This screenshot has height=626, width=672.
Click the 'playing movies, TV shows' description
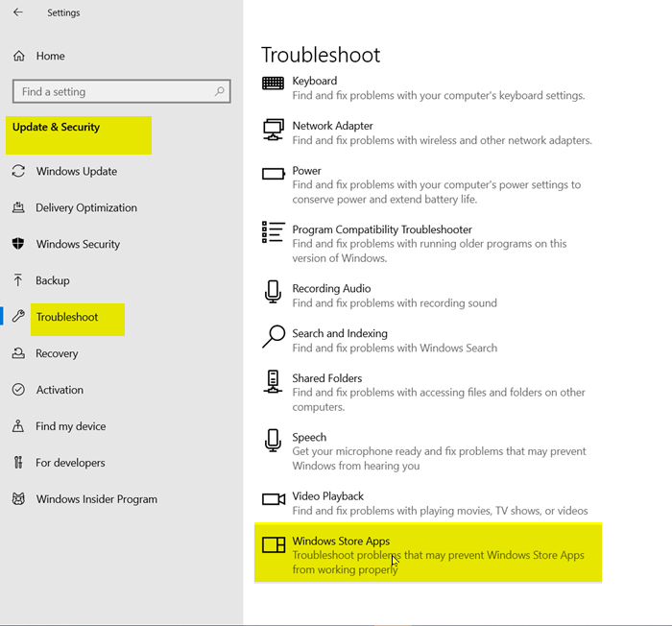click(440, 511)
